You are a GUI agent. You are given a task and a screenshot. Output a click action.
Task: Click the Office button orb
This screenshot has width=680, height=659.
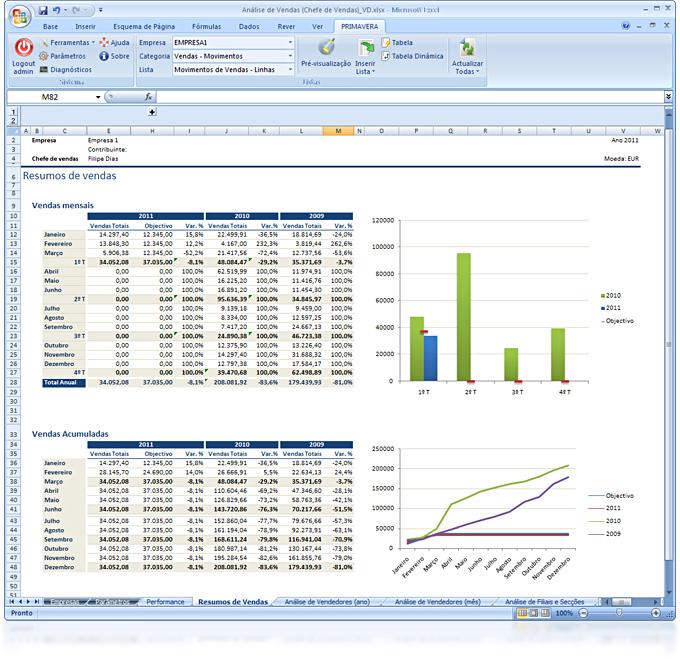pyautogui.click(x=20, y=16)
